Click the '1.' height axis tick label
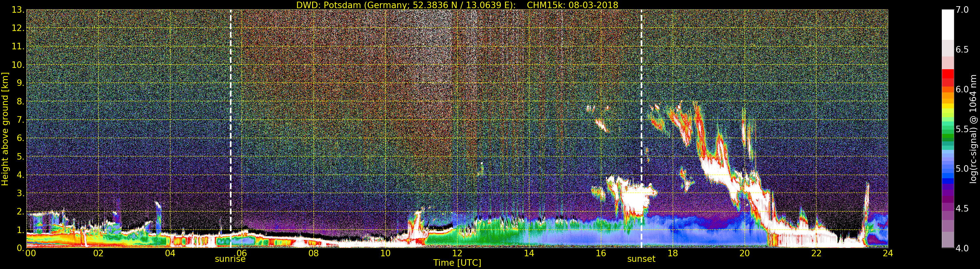This screenshot has height=269, width=980. pyautogui.click(x=20, y=230)
